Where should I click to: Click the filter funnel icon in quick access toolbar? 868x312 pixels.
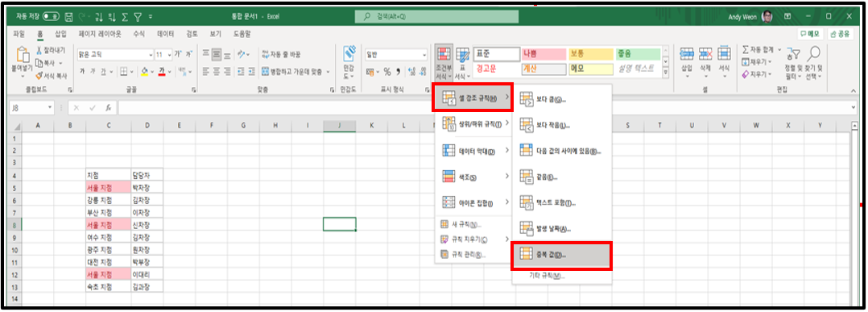coord(138,17)
